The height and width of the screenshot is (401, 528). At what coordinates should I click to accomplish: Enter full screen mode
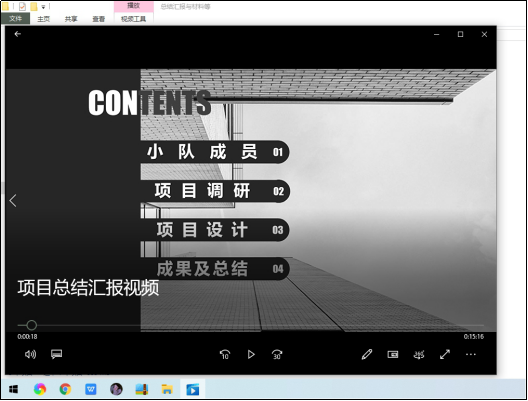445,354
